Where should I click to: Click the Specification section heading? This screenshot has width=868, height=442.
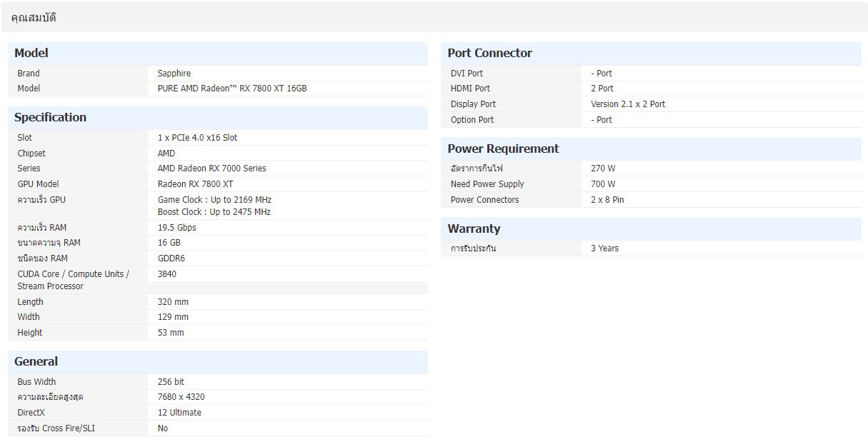pyautogui.click(x=50, y=117)
